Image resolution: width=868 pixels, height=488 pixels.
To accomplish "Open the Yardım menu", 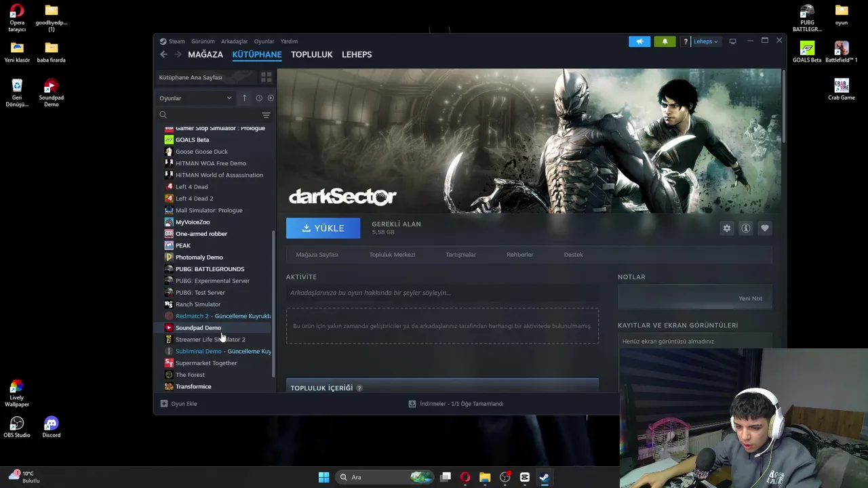I will click(289, 41).
